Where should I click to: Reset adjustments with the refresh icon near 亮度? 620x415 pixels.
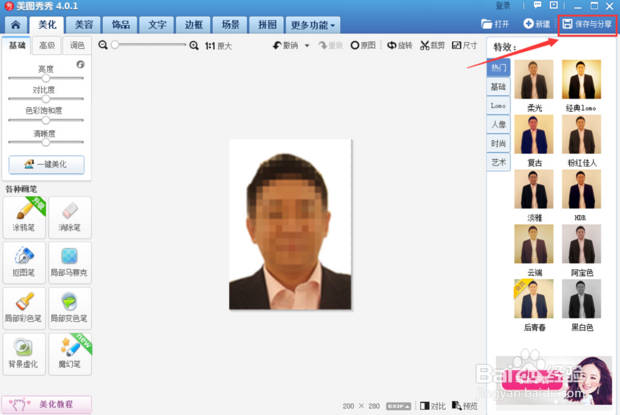pyautogui.click(x=80, y=64)
